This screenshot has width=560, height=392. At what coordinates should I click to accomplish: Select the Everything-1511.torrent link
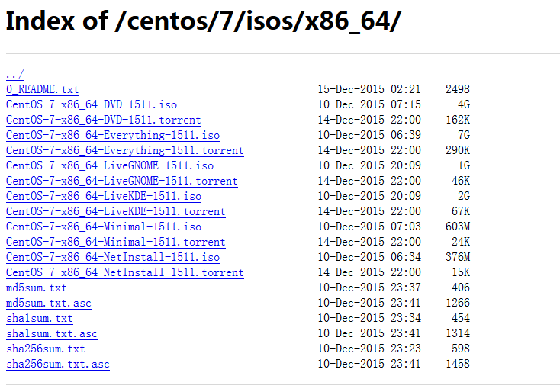point(125,150)
